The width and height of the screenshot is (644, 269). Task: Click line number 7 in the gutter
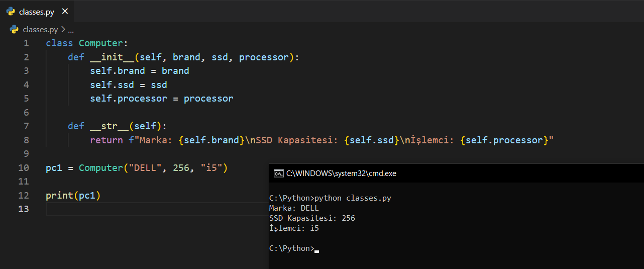tap(26, 126)
